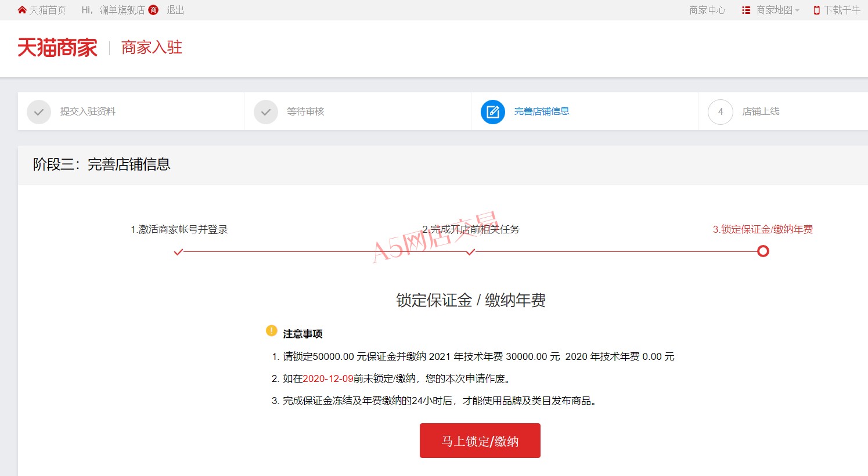Select the 完善店铺信息 step
Image resolution: width=868 pixels, height=476 pixels.
click(x=542, y=111)
